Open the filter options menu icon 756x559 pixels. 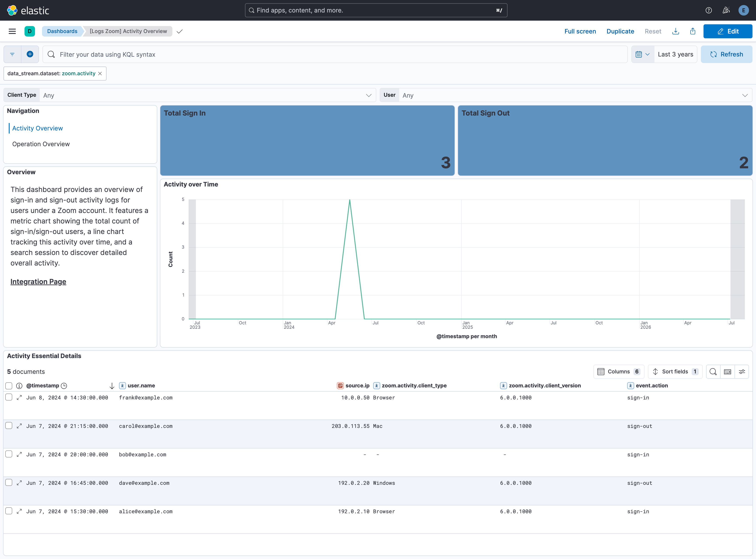coord(12,54)
